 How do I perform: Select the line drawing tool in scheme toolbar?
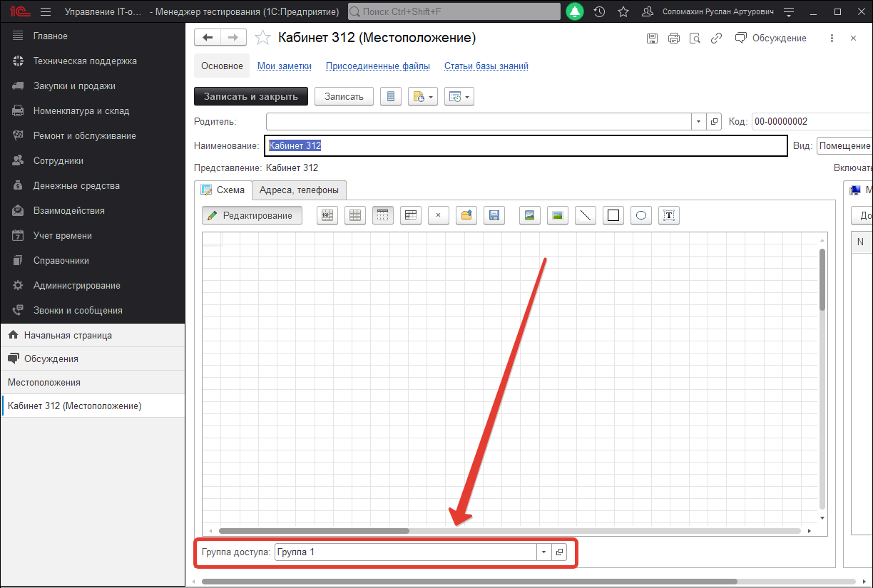(x=585, y=215)
